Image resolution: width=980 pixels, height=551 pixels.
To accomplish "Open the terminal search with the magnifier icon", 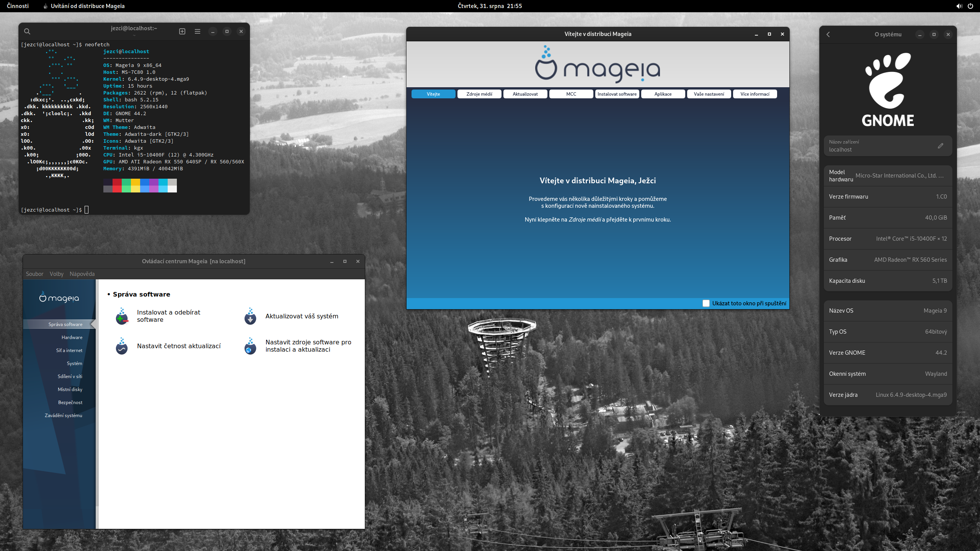I will (x=27, y=31).
